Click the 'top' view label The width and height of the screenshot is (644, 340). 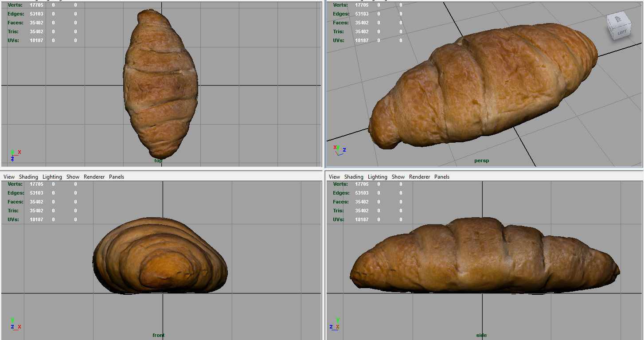(158, 160)
